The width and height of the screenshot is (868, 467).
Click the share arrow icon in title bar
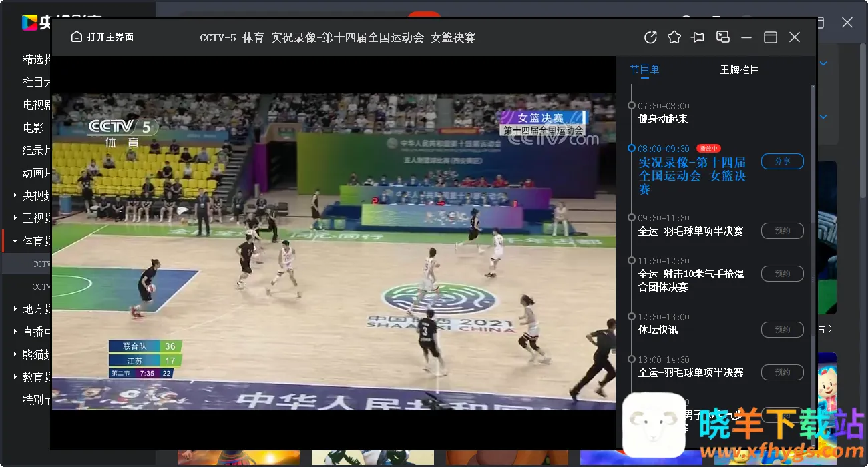click(x=650, y=37)
